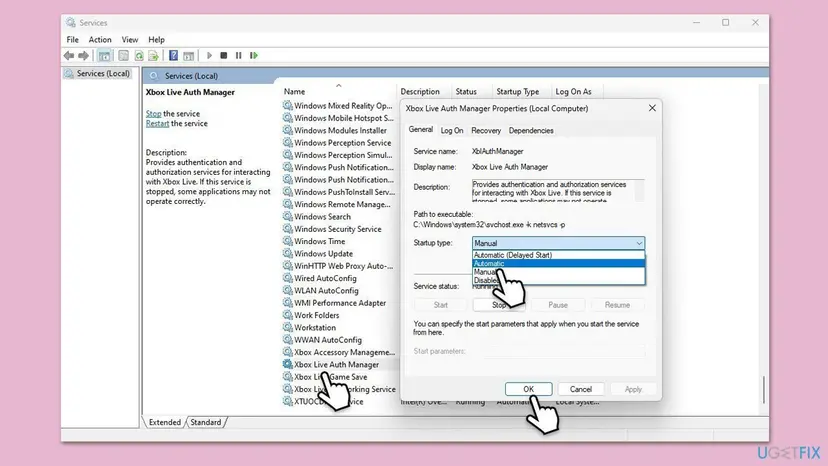Switch to the Dependencies tab

[x=531, y=131]
